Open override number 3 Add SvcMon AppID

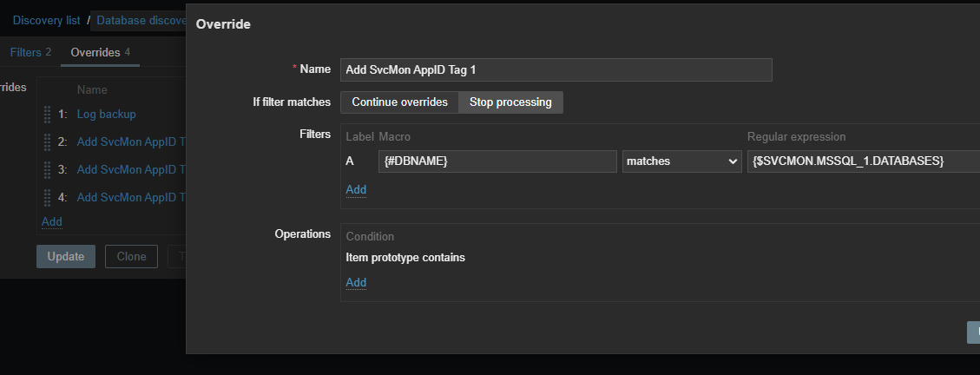click(x=131, y=169)
